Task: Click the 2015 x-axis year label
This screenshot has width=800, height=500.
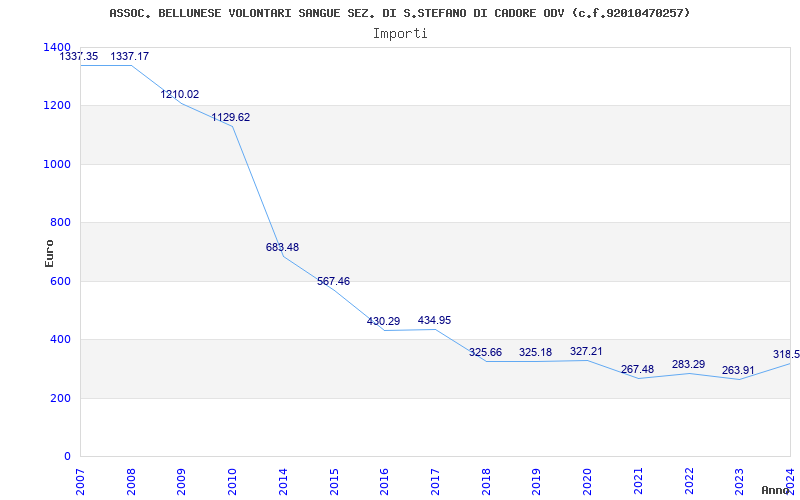Action: point(334,481)
